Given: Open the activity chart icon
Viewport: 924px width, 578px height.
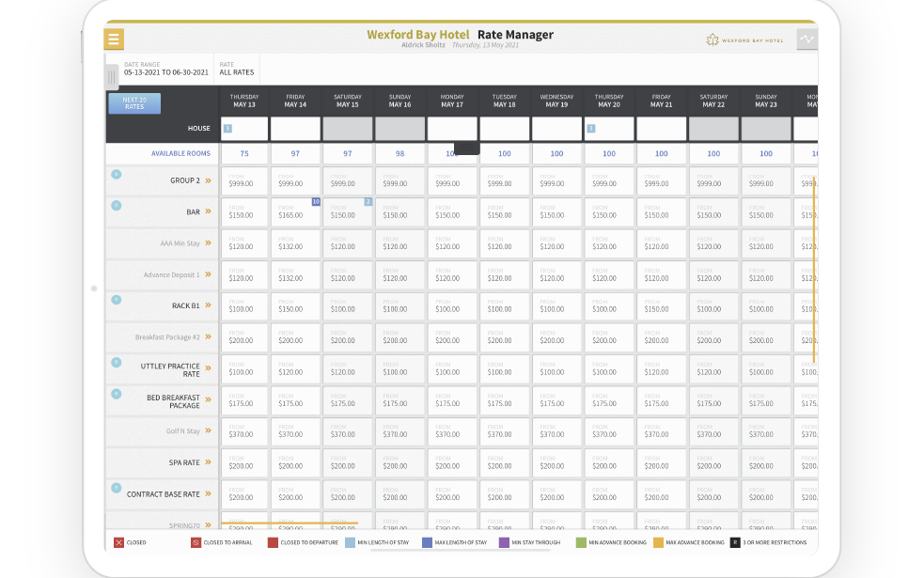Looking at the screenshot, I should 807,39.
